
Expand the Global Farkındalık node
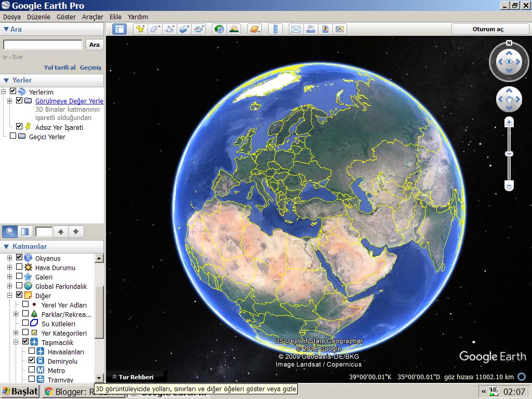9,286
